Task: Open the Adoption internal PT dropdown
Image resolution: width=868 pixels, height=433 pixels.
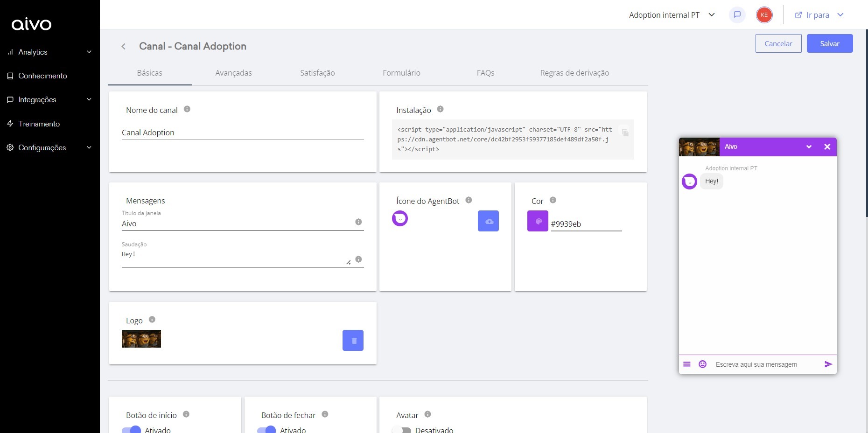Action: (672, 15)
